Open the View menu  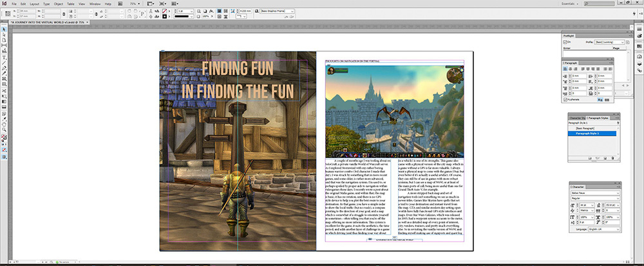tap(82, 4)
